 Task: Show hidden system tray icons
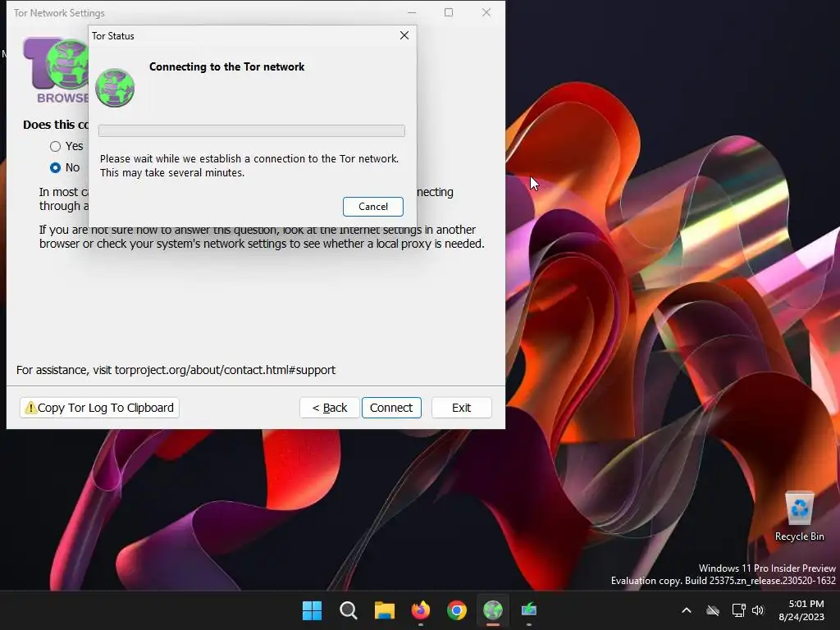687,610
